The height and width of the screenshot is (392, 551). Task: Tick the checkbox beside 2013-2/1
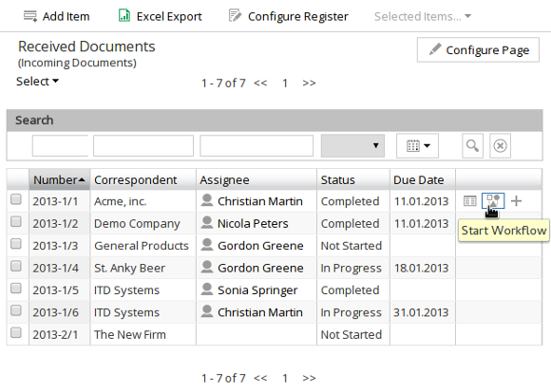tap(16, 333)
